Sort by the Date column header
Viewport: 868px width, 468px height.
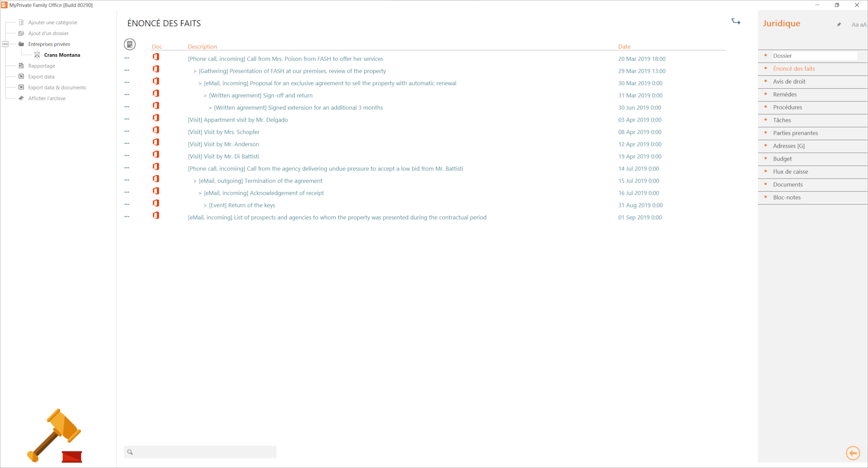(624, 47)
